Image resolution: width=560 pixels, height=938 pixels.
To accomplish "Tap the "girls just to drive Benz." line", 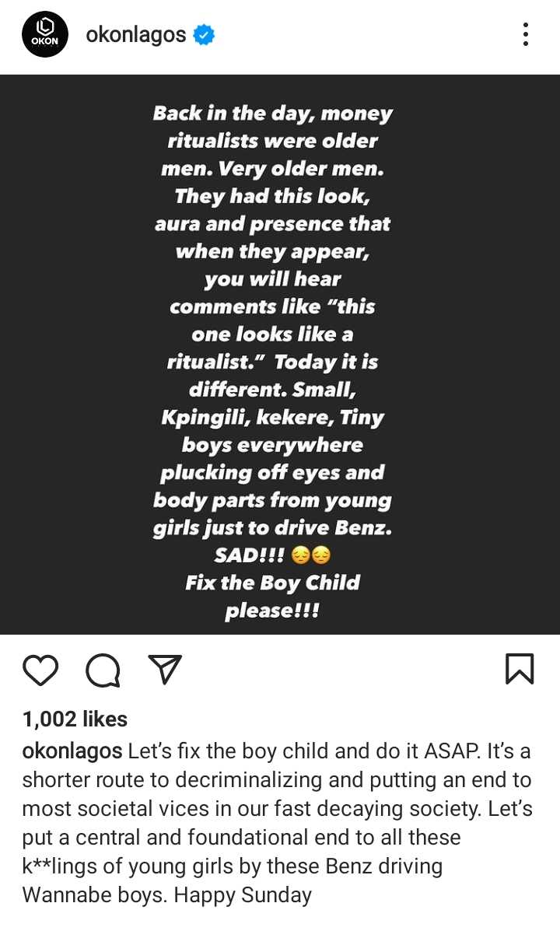I will (272, 528).
